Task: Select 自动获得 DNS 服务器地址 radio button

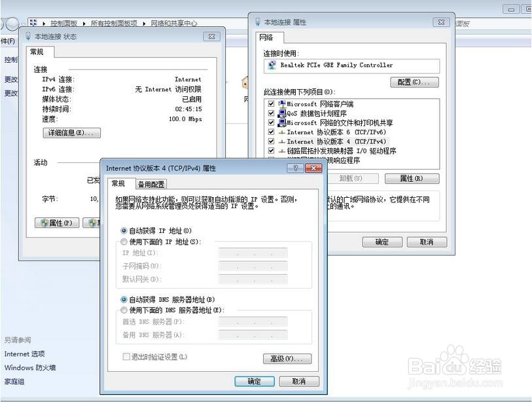Action: 124,299
